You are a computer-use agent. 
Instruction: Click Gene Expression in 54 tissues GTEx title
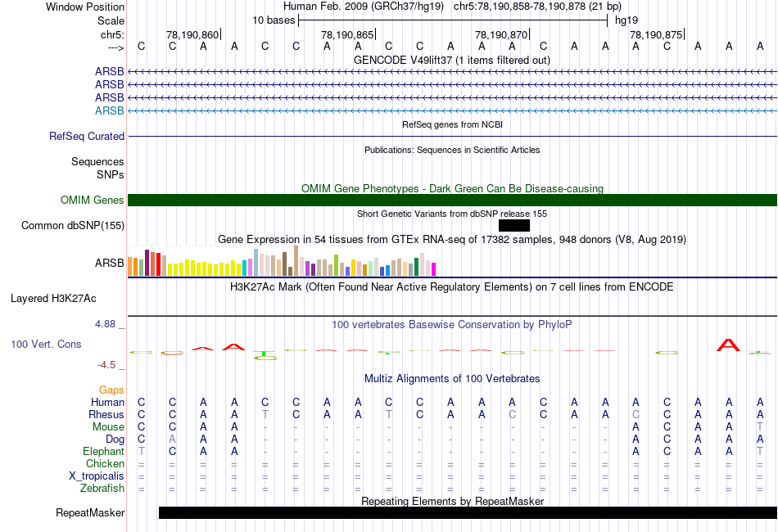(x=452, y=240)
